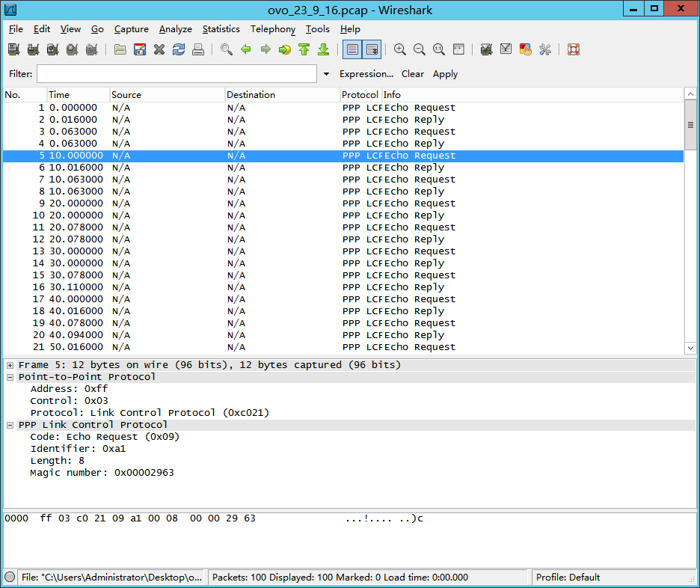Open the Telephony menu
The image size is (700, 588).
(x=273, y=29)
